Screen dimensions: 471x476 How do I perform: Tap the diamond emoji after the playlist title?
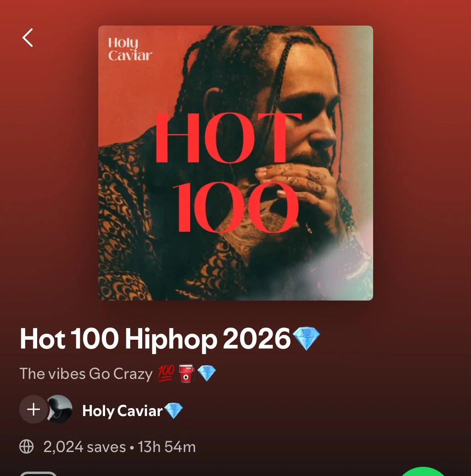[306, 339]
